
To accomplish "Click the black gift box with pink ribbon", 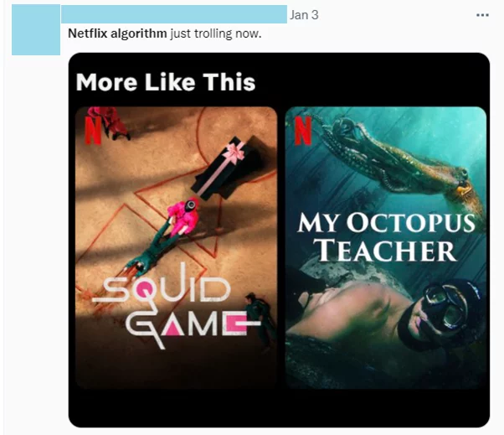I will (x=227, y=168).
